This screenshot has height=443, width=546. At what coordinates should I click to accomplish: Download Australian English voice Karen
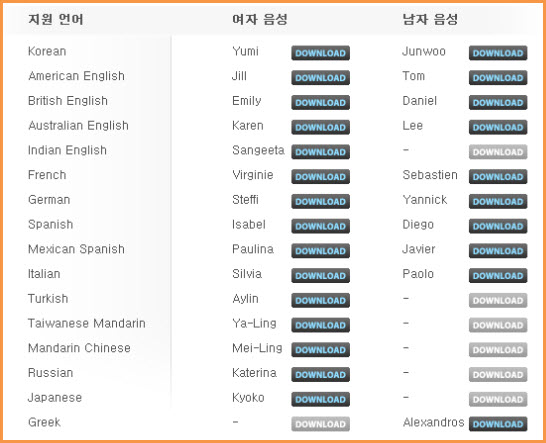[320, 127]
